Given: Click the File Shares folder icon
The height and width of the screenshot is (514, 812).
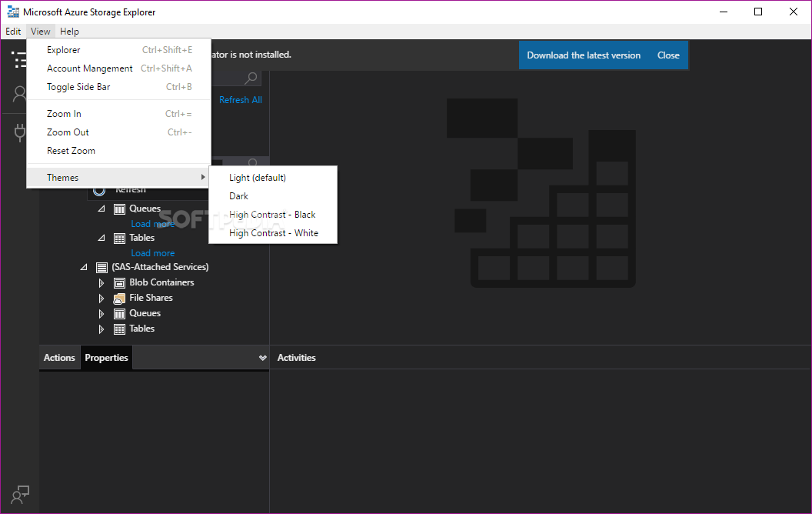Looking at the screenshot, I should 119,299.
